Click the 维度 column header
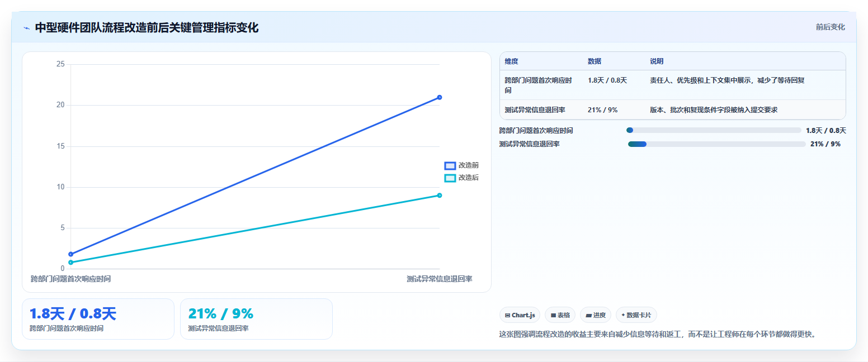This screenshot has width=868, height=362. (x=511, y=61)
